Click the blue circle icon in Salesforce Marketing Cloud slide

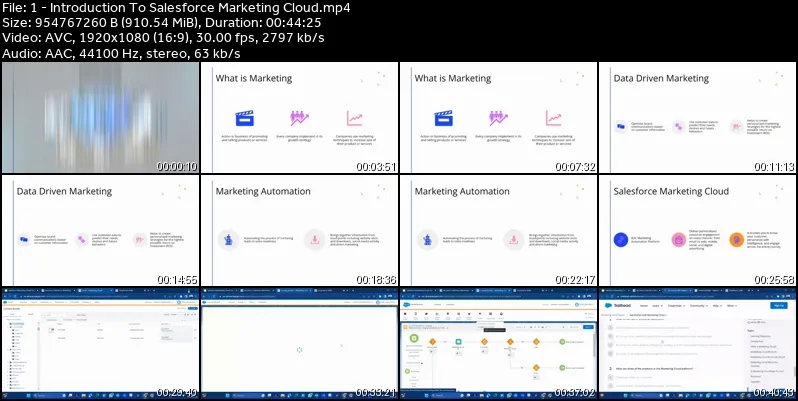click(621, 240)
